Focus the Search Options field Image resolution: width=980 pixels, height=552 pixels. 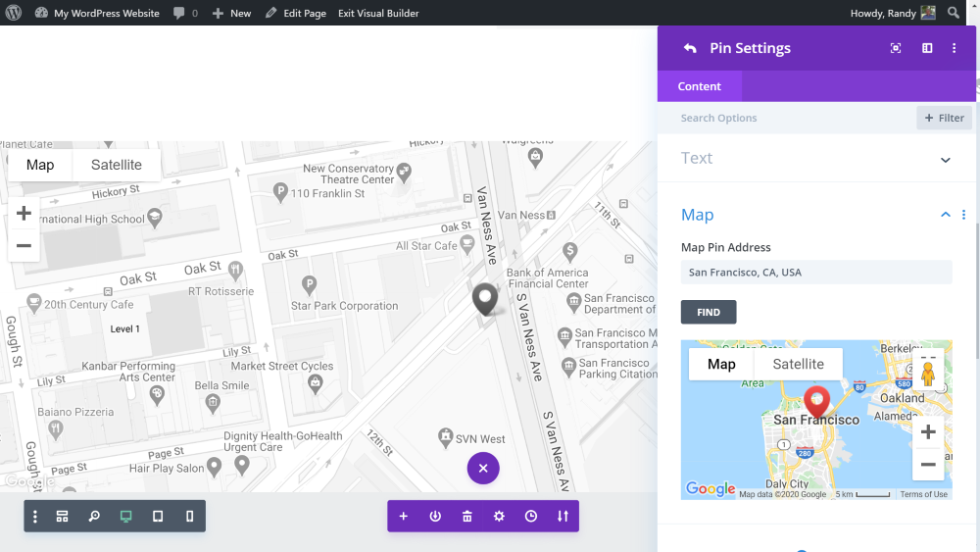794,118
